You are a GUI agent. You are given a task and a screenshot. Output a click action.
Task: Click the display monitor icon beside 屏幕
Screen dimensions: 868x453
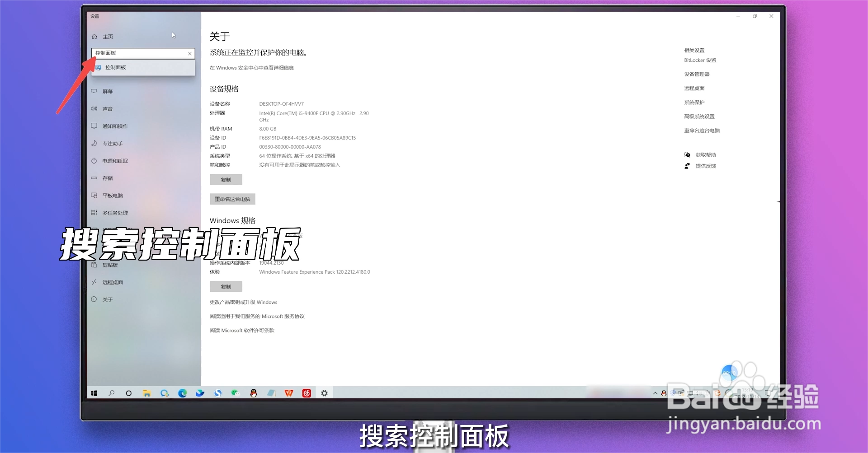pos(94,91)
